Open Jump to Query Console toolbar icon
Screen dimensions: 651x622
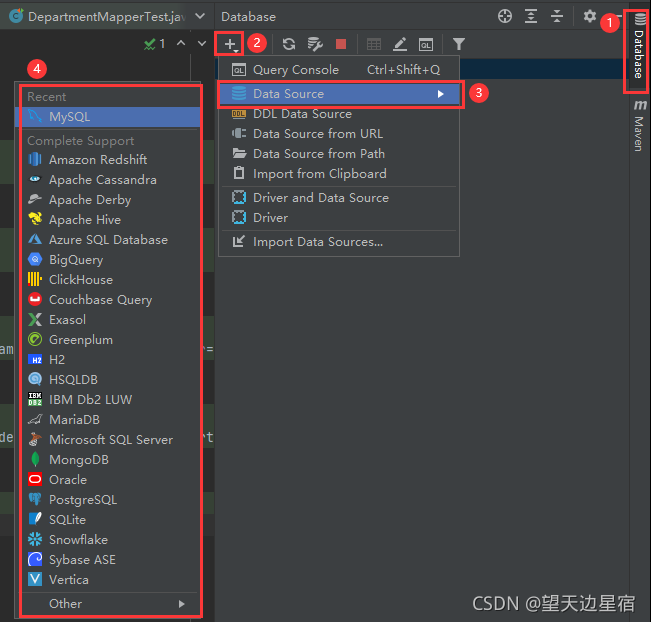pos(426,44)
